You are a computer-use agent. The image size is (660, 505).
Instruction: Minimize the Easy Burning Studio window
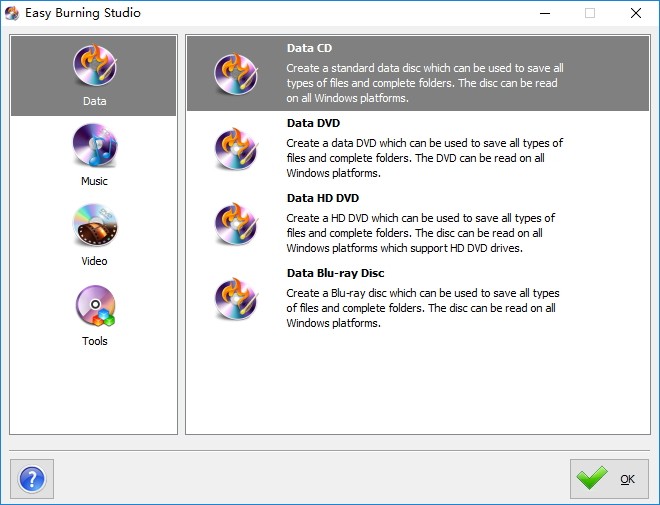tap(545, 13)
